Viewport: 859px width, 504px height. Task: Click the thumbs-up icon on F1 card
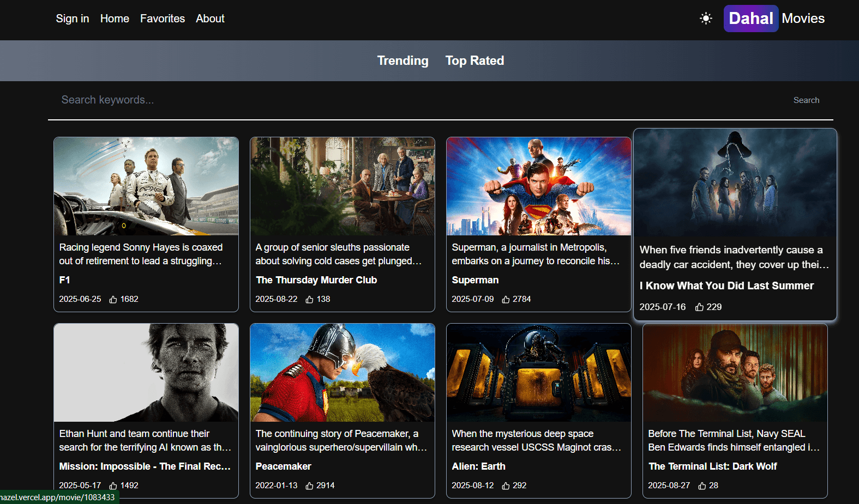pos(113,300)
